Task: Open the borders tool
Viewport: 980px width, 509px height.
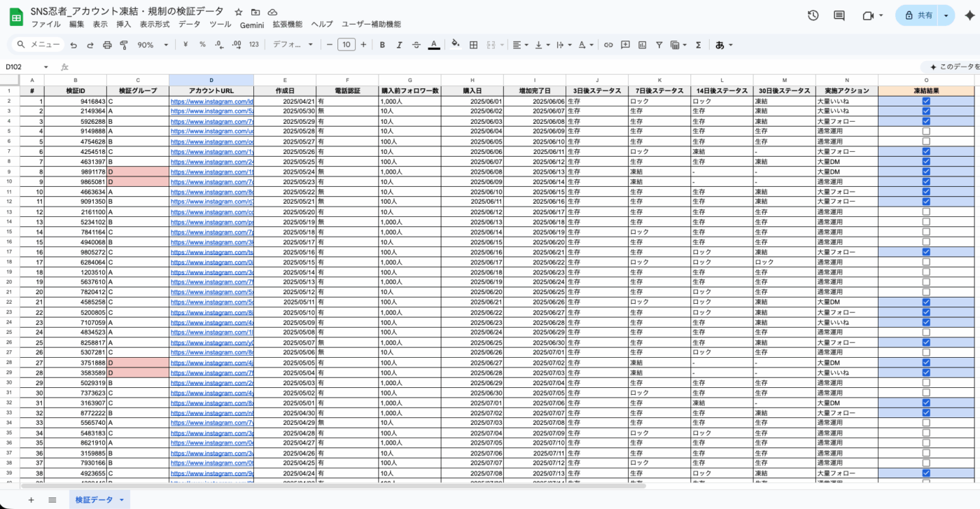Action: click(473, 45)
